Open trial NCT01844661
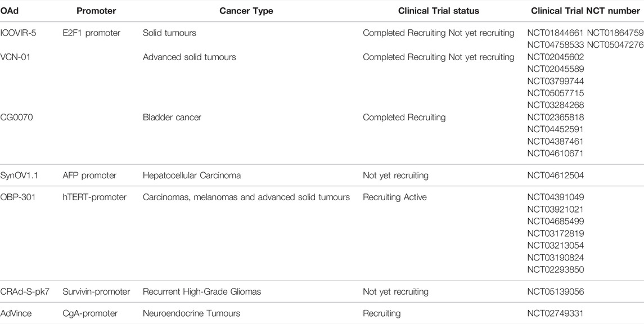Viewport: 644px width, 324px height. (555, 33)
